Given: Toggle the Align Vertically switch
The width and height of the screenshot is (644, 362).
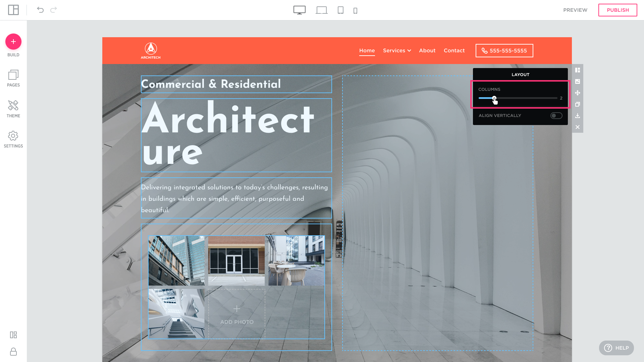Looking at the screenshot, I should [x=556, y=116].
